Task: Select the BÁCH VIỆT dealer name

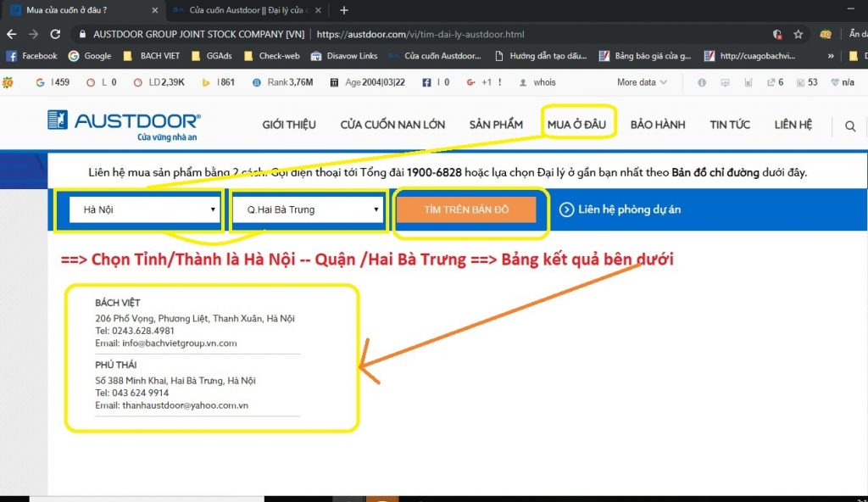Action: pyautogui.click(x=117, y=303)
